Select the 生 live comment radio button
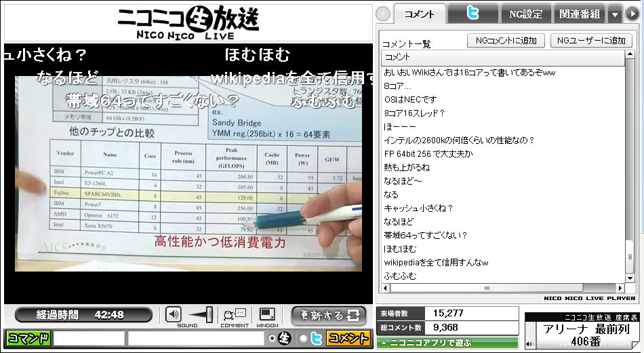This screenshot has width=644, height=353. [x=271, y=339]
